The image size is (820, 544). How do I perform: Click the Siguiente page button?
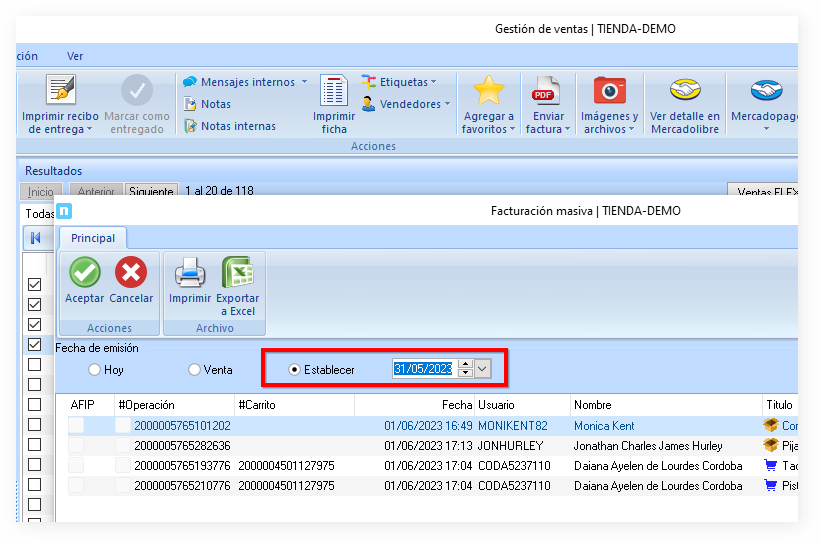(x=152, y=191)
